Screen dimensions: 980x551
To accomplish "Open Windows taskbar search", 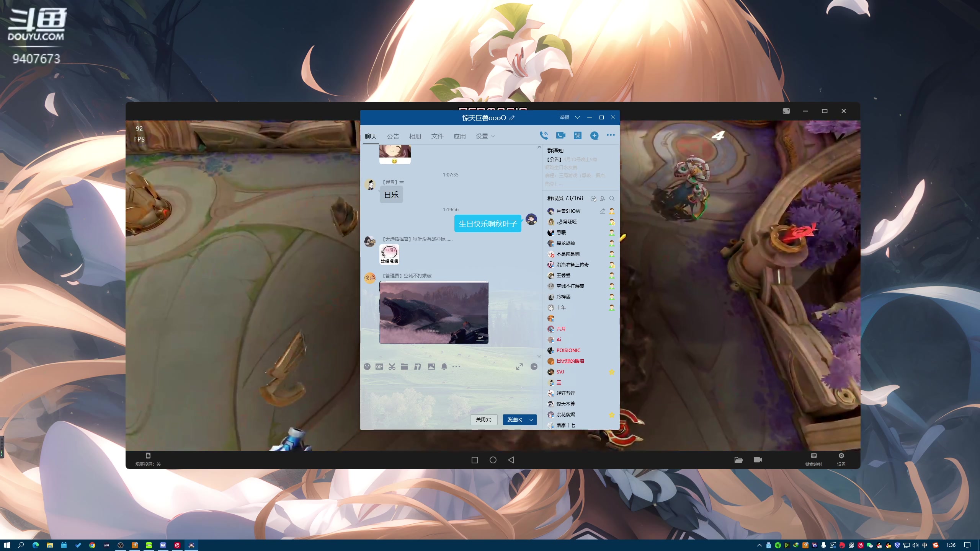I will (21, 545).
